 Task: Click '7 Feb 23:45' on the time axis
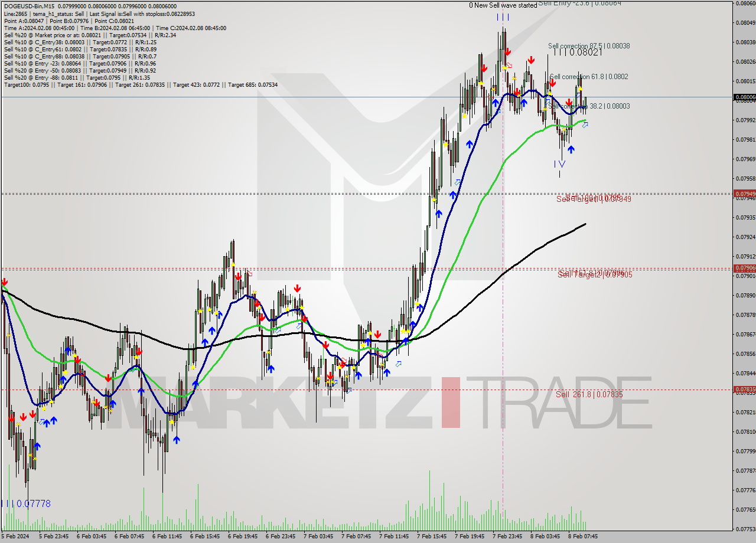pos(507,537)
